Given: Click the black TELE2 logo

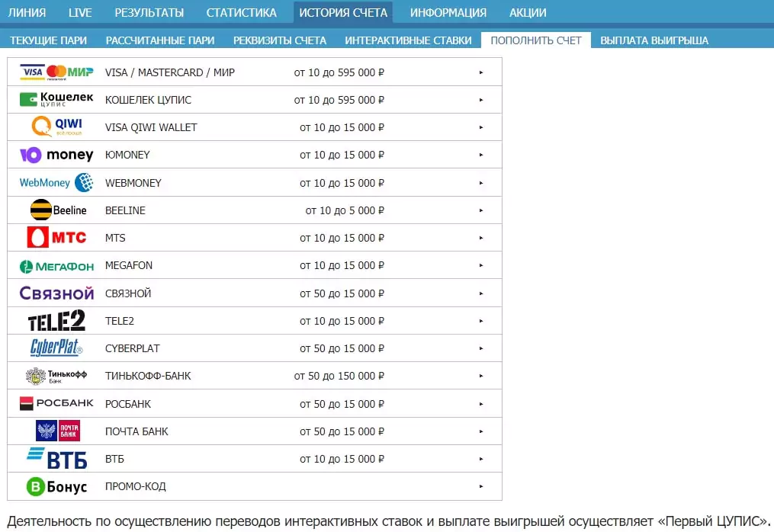Looking at the screenshot, I should [x=56, y=321].
